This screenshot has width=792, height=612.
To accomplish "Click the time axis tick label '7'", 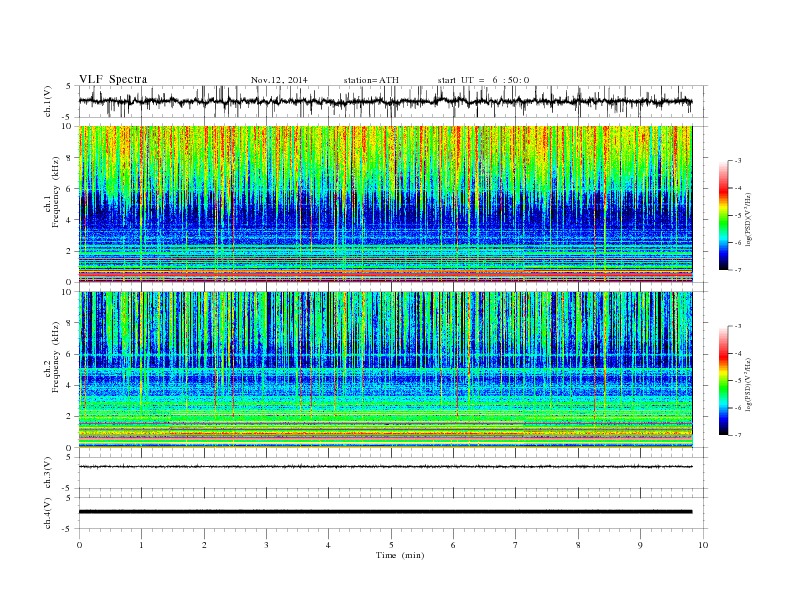I will click(x=515, y=545).
